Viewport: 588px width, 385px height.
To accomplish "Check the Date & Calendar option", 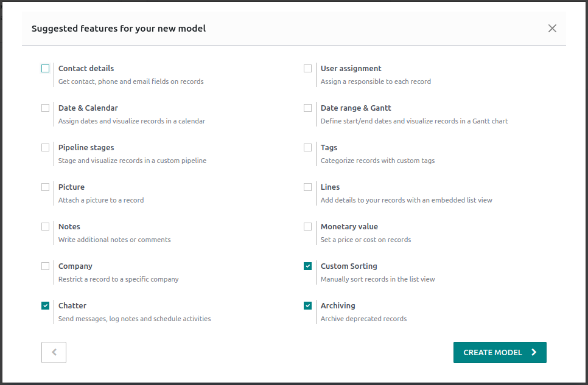I will [46, 108].
